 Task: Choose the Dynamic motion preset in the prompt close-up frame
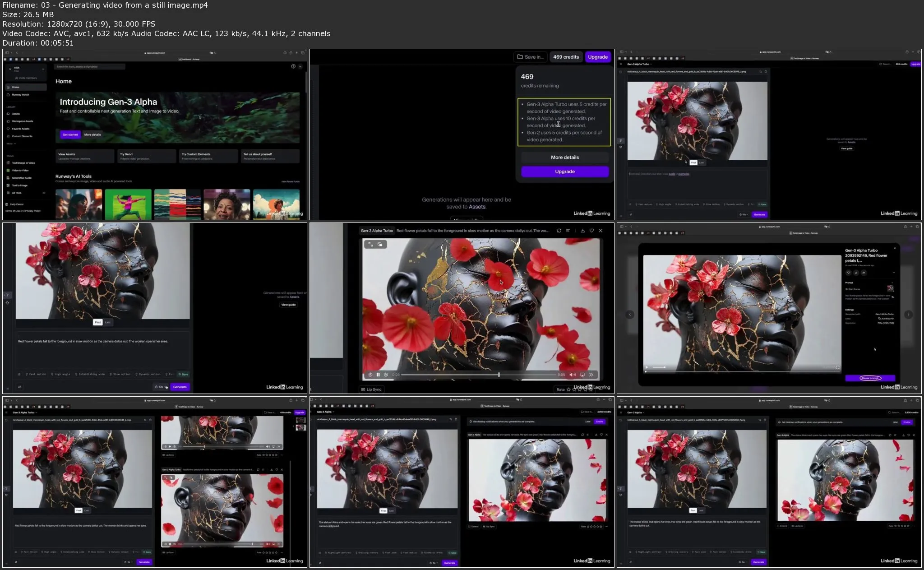[148, 374]
